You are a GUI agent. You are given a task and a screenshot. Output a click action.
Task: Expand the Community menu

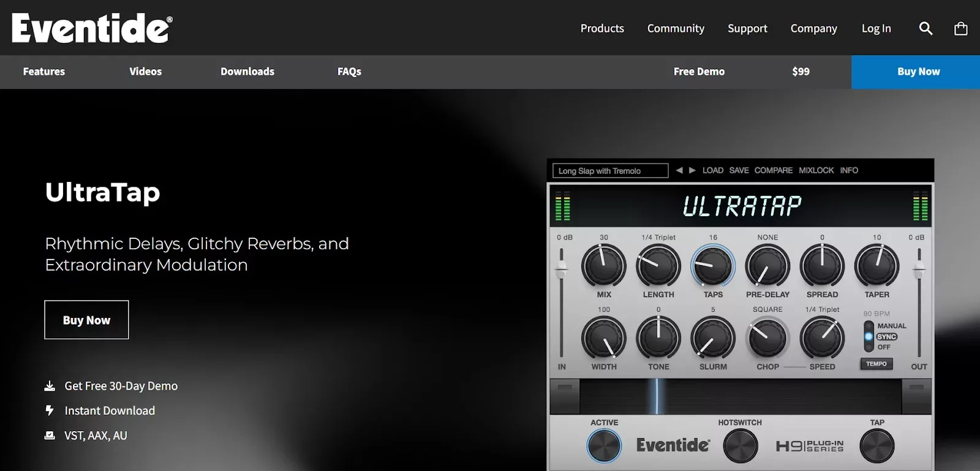676,28
